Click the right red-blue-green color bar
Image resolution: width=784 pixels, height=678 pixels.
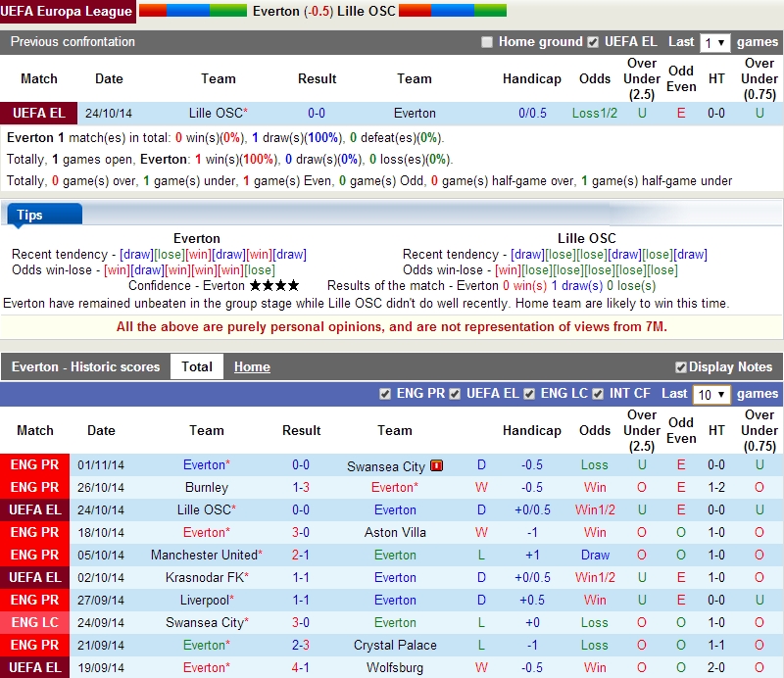pos(453,11)
